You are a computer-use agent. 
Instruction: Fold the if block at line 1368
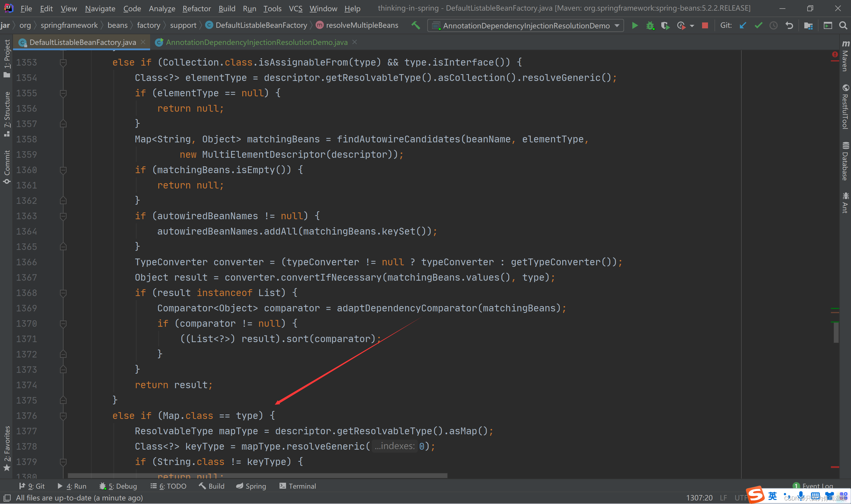[63, 293]
